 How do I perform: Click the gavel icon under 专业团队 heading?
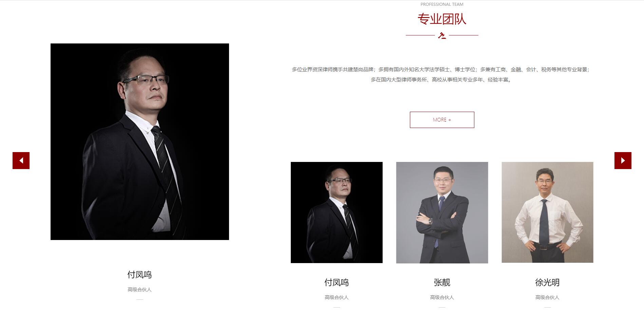tap(442, 35)
